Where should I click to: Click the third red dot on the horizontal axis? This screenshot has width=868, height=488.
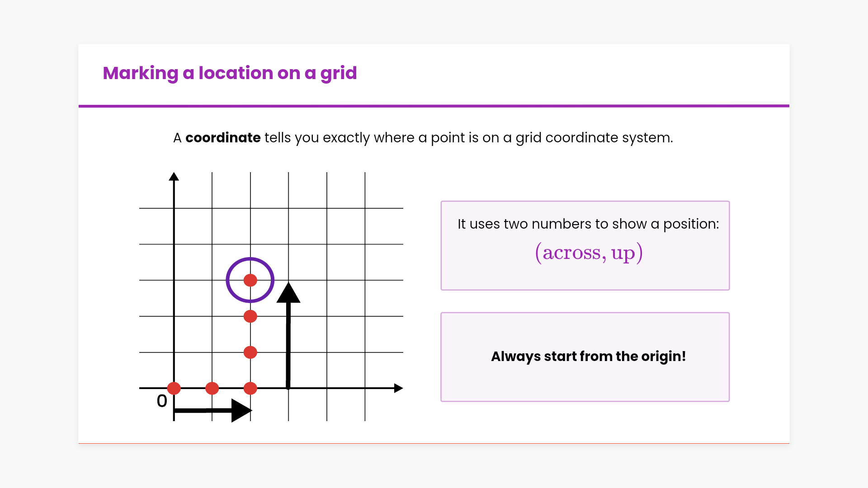tap(250, 388)
